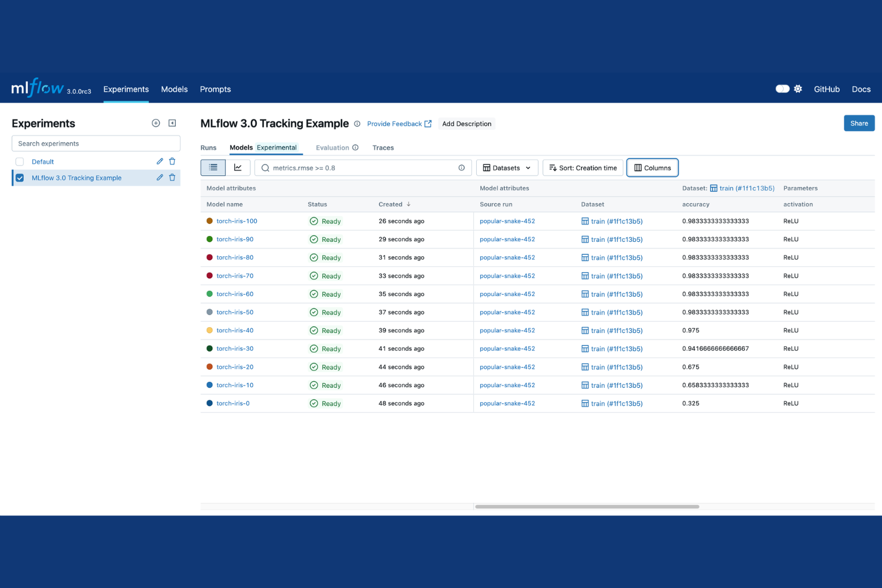Click the brown color dot of torch-iris-100
This screenshot has width=882, height=588.
(209, 221)
